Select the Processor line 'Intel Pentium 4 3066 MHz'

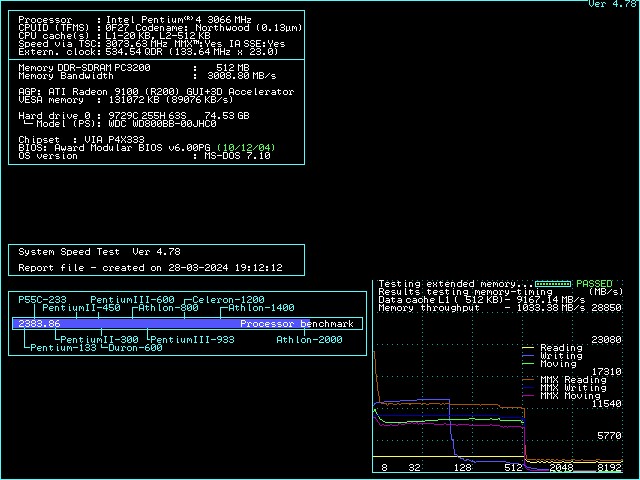coord(135,20)
